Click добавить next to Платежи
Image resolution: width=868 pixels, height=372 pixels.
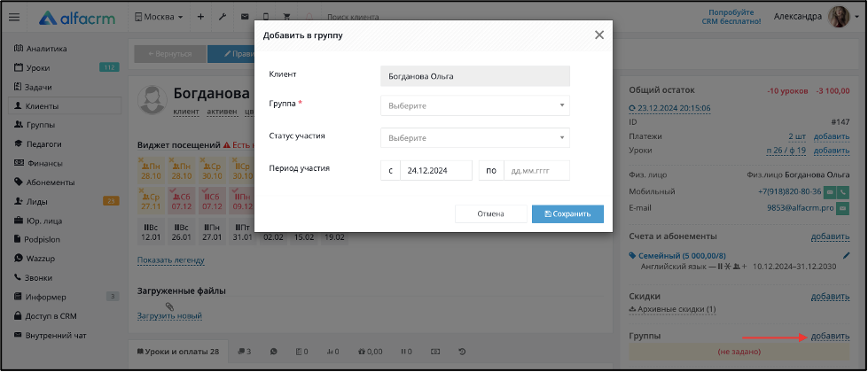pos(832,136)
